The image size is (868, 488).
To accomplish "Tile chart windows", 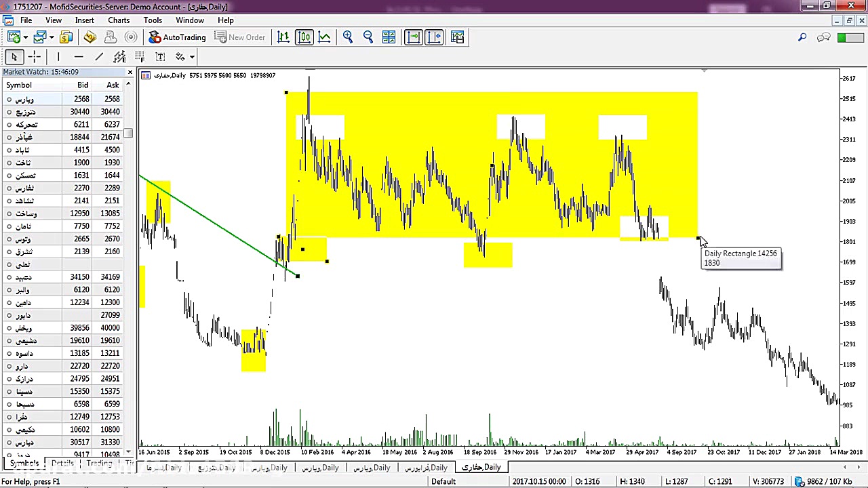I will pos(389,37).
